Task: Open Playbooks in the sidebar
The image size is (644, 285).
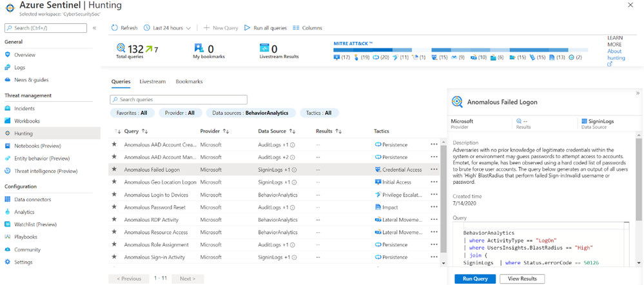Action: pyautogui.click(x=26, y=237)
